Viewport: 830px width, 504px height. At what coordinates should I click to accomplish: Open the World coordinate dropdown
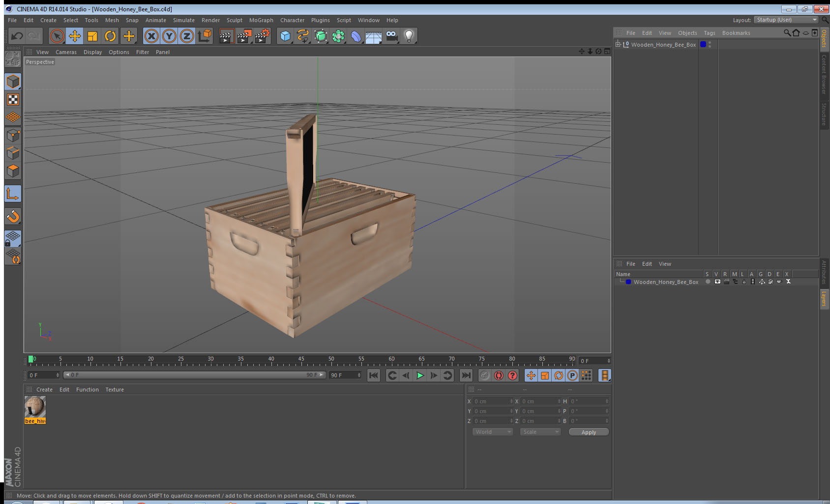(x=492, y=432)
